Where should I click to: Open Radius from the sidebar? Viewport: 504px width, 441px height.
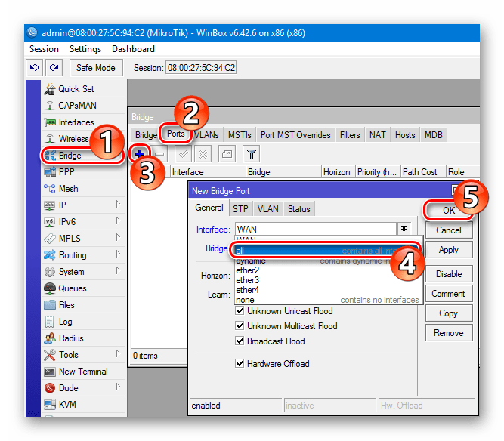coord(84,338)
